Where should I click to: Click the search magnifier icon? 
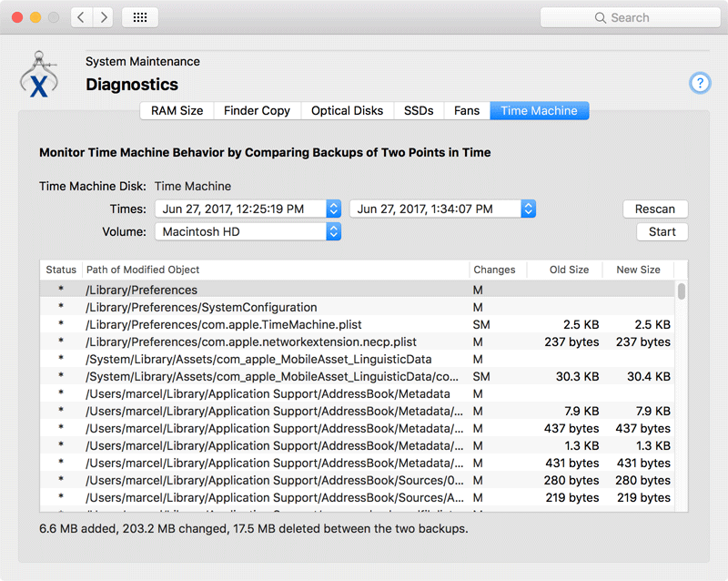(x=600, y=17)
